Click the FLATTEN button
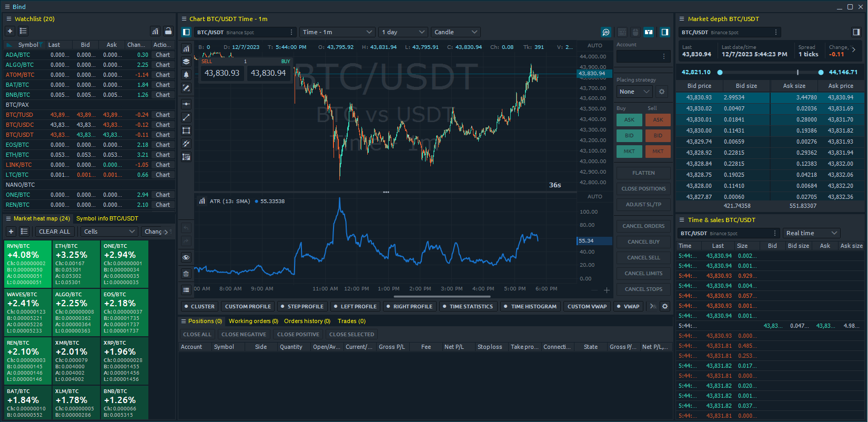The width and height of the screenshot is (868, 422). coord(643,173)
